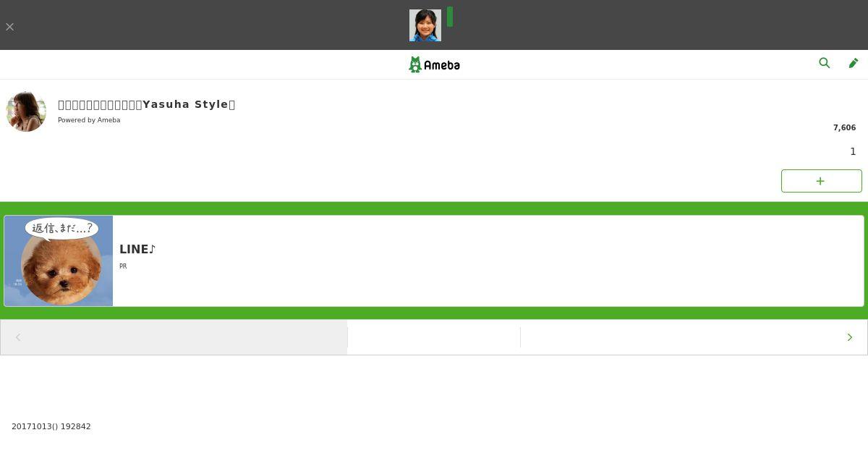This screenshot has height=456, width=868.
Task: Click the Powered by Ameba text
Action: 89,120
